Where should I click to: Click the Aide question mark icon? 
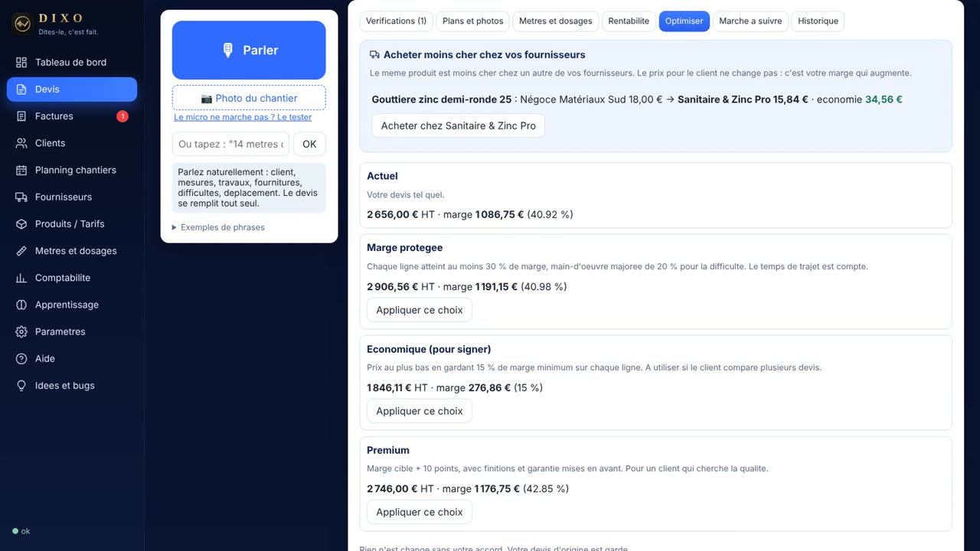pyautogui.click(x=21, y=359)
